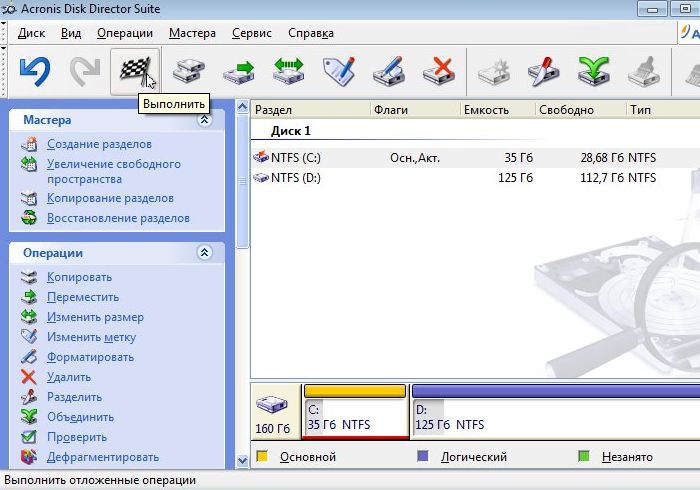
Task: Sort by the Флаги column header
Action: click(415, 110)
